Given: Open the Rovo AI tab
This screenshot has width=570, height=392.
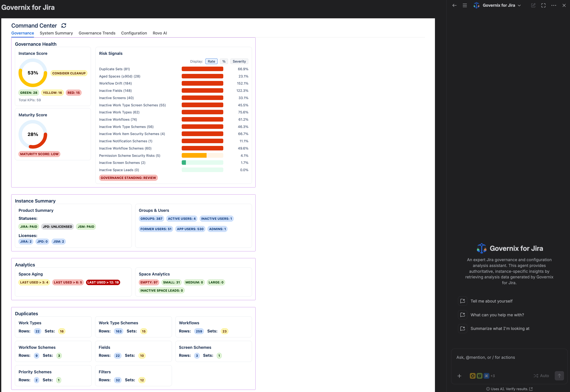Looking at the screenshot, I should [160, 33].
